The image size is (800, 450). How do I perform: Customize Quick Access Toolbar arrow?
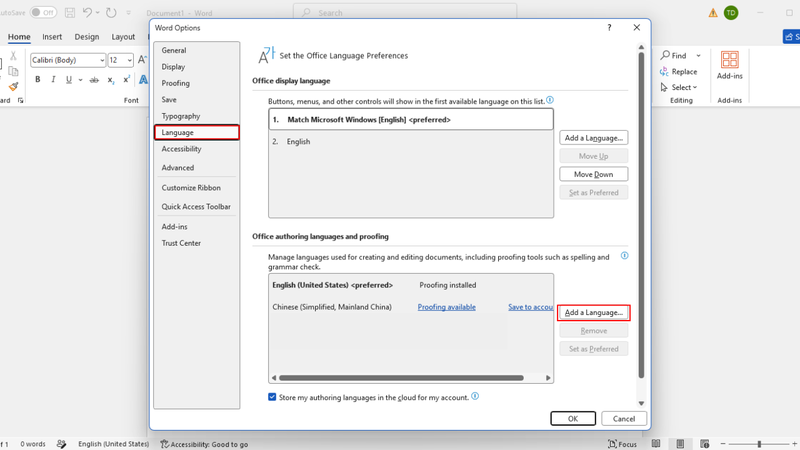click(x=129, y=13)
